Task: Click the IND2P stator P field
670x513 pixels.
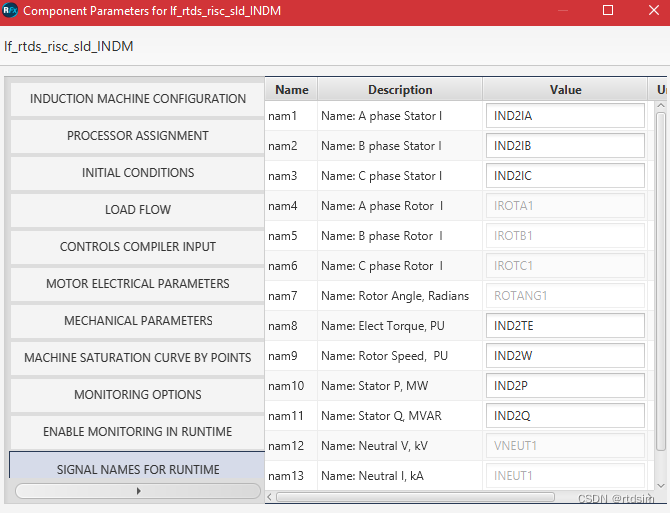Action: [565, 386]
